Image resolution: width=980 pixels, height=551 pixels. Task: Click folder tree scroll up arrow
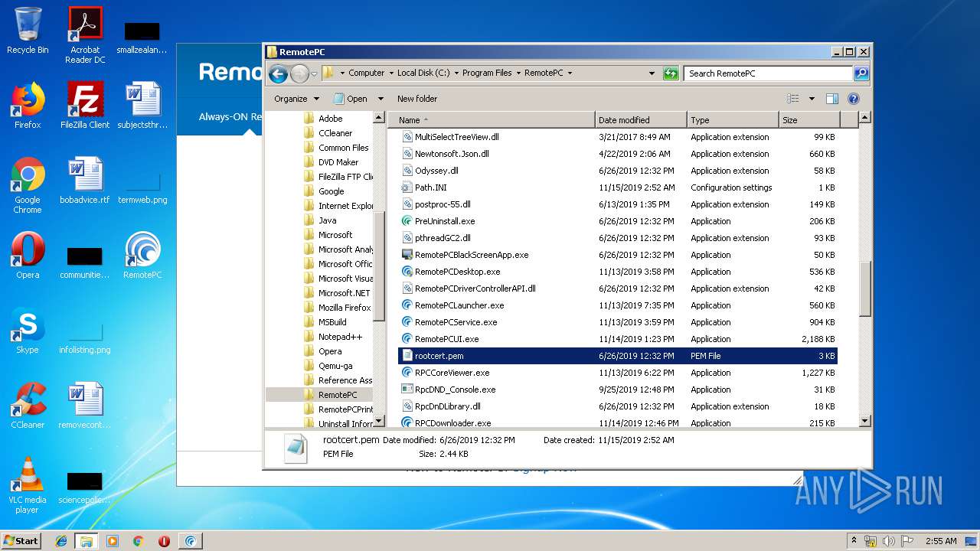(379, 118)
